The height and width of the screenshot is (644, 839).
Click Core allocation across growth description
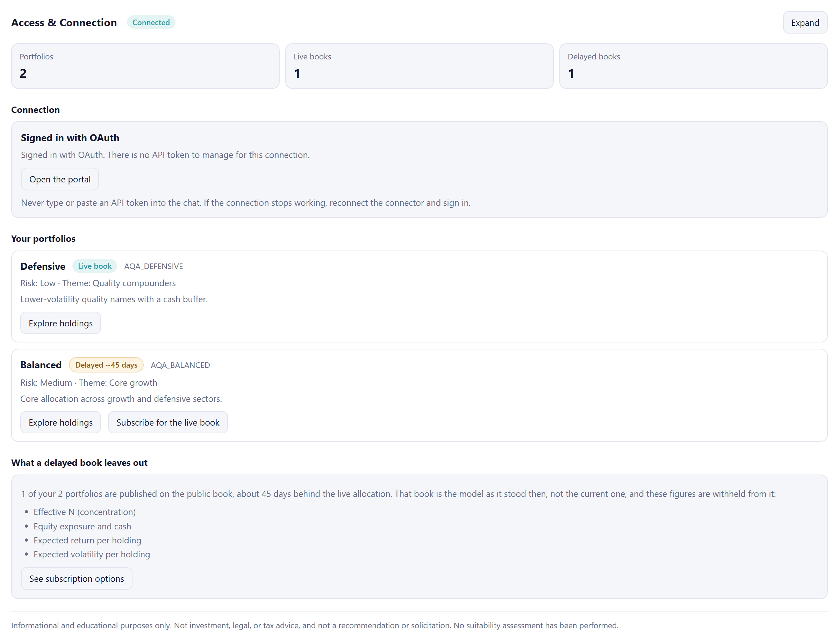click(x=121, y=399)
